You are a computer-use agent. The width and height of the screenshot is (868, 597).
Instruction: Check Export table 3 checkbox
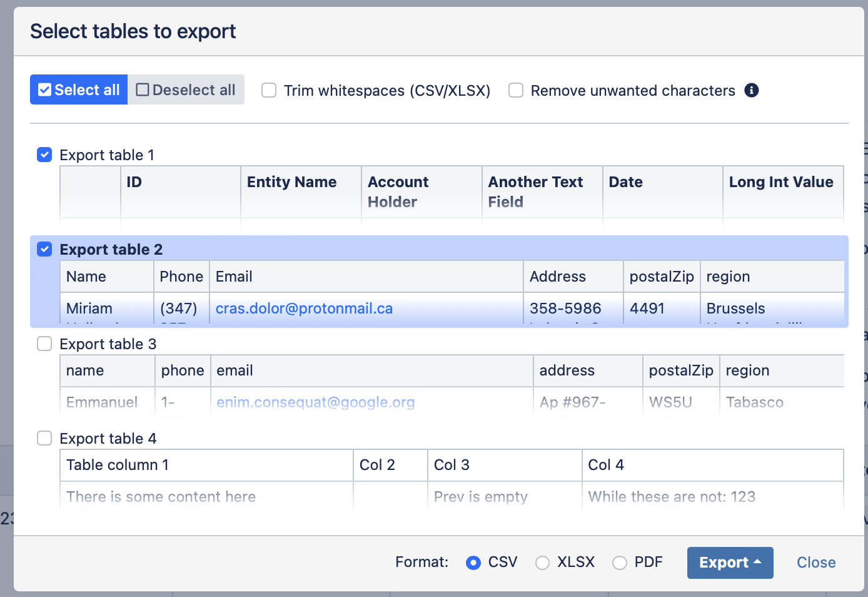pos(44,344)
